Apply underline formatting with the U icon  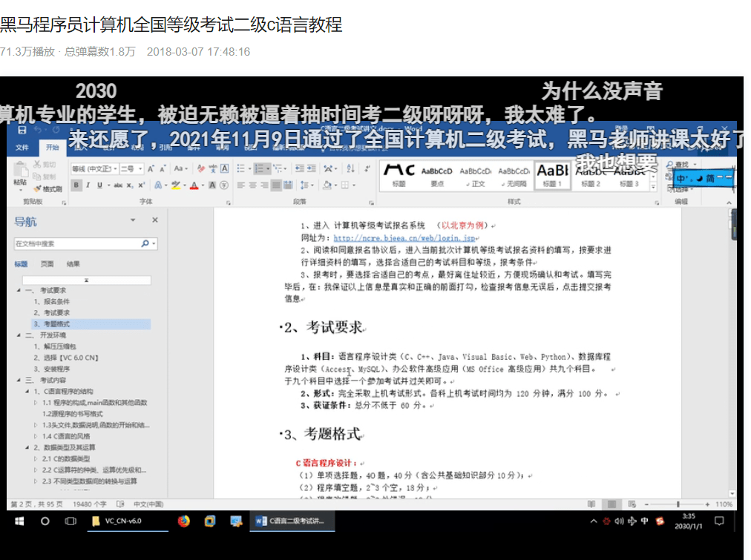100,185
